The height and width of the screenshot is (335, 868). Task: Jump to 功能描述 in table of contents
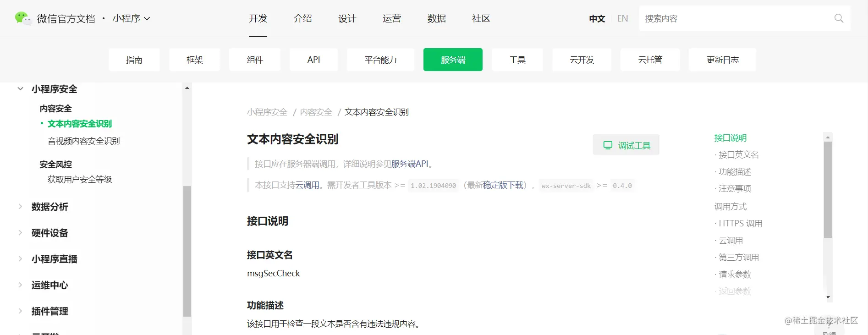click(x=735, y=172)
